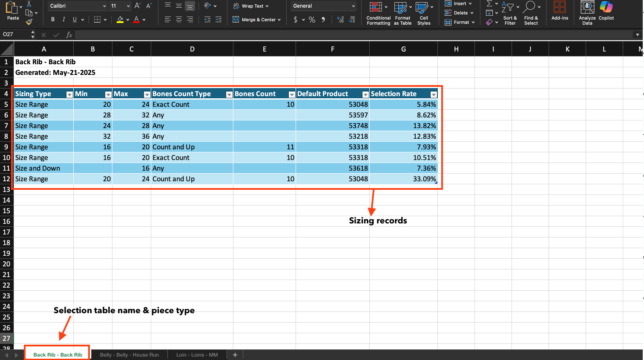Expand the Selection Rate filter dropdown
The width and height of the screenshot is (644, 360).
[434, 94]
